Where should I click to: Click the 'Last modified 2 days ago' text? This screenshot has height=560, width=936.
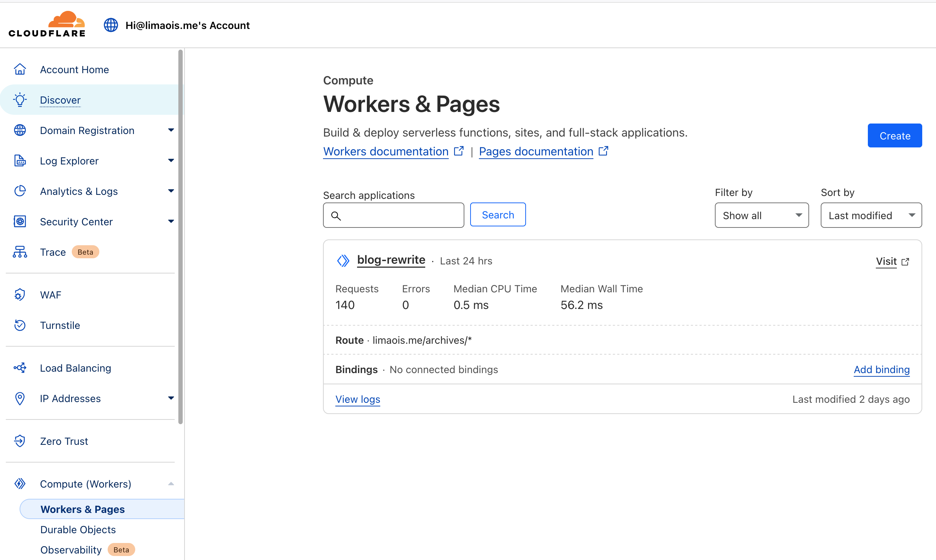pos(851,399)
